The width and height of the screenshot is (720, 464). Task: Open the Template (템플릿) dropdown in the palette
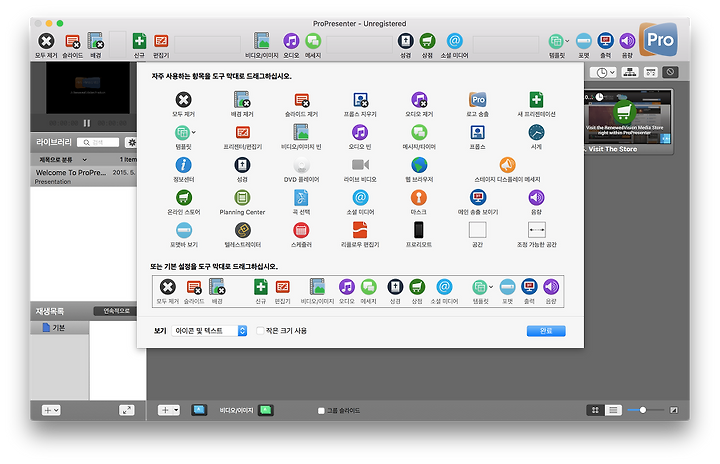[x=185, y=137]
